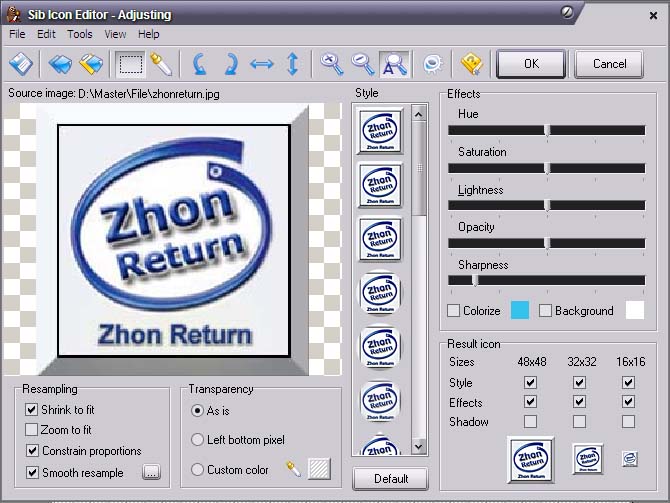Click the Lightness slider handle
The height and width of the screenshot is (503, 670).
(x=547, y=206)
